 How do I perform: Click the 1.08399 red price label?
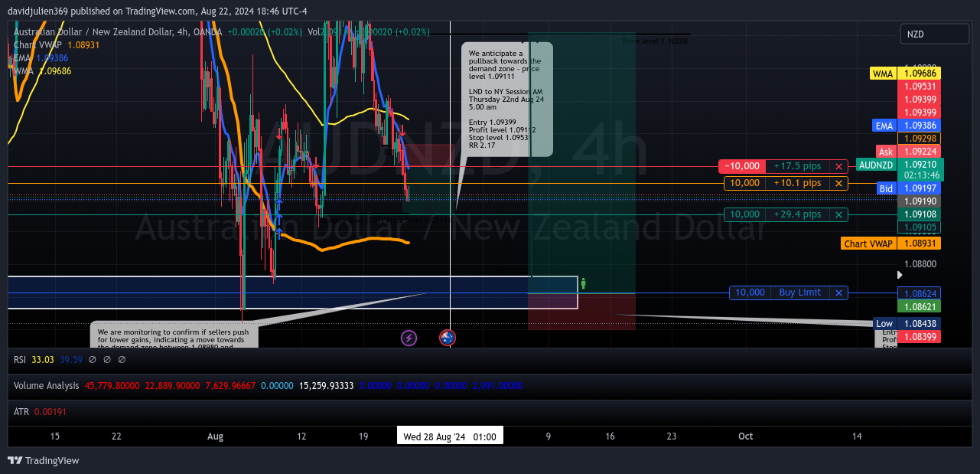point(919,337)
